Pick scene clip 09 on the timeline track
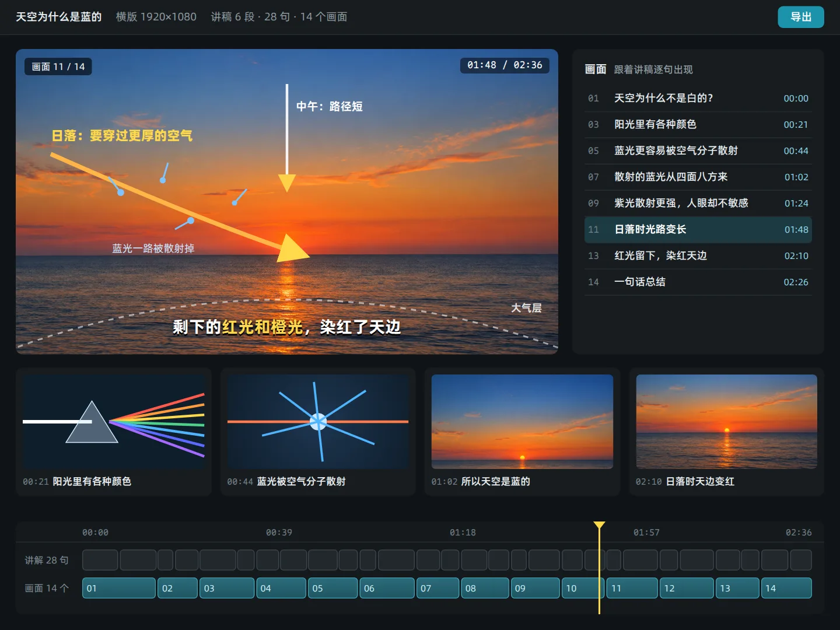 tap(535, 588)
